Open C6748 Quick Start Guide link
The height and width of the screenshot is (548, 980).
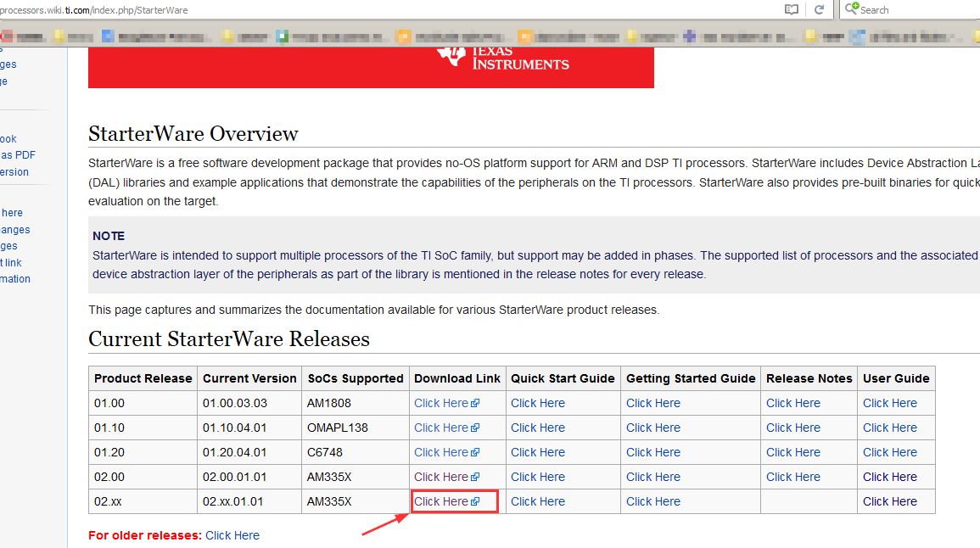point(537,452)
